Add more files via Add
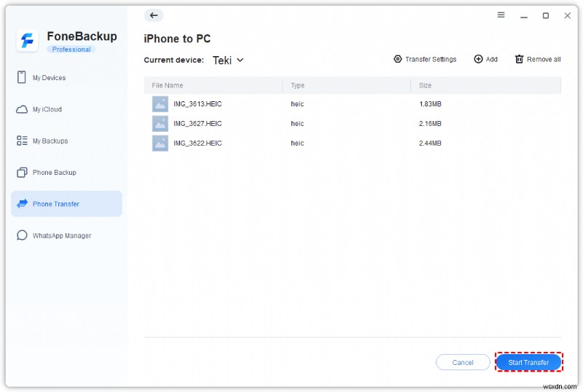 point(485,59)
